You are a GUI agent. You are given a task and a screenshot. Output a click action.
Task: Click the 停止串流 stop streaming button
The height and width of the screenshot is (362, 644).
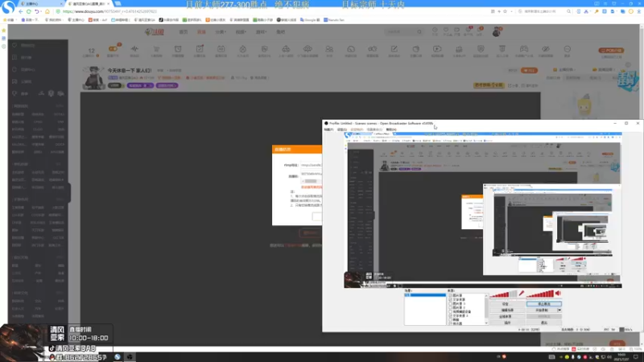(x=544, y=304)
